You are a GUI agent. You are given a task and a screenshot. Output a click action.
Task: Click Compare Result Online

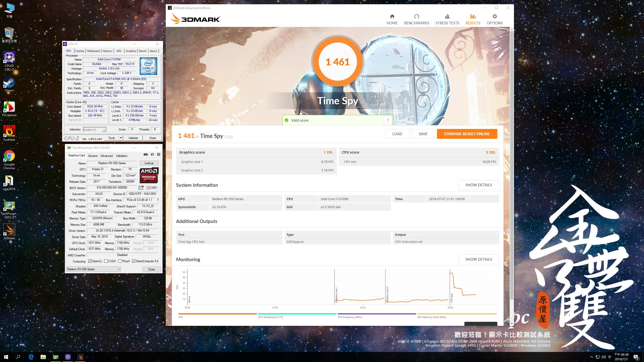[467, 134]
